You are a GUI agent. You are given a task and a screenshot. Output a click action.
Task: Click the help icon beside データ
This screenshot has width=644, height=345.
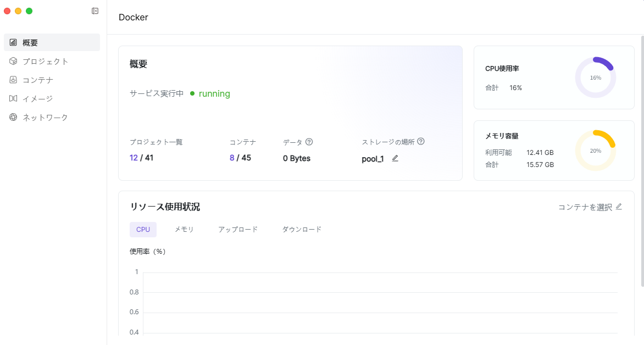click(x=309, y=142)
